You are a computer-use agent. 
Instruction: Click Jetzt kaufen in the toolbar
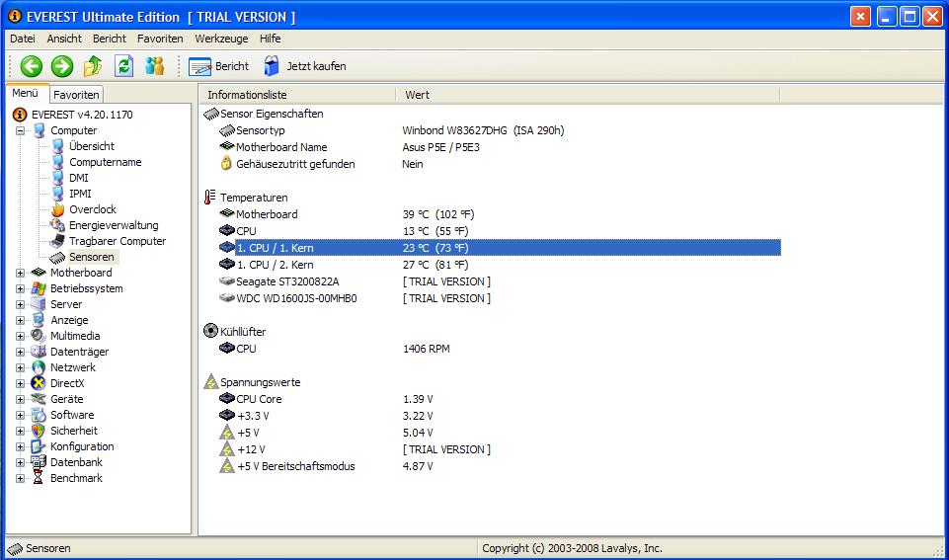tap(305, 66)
